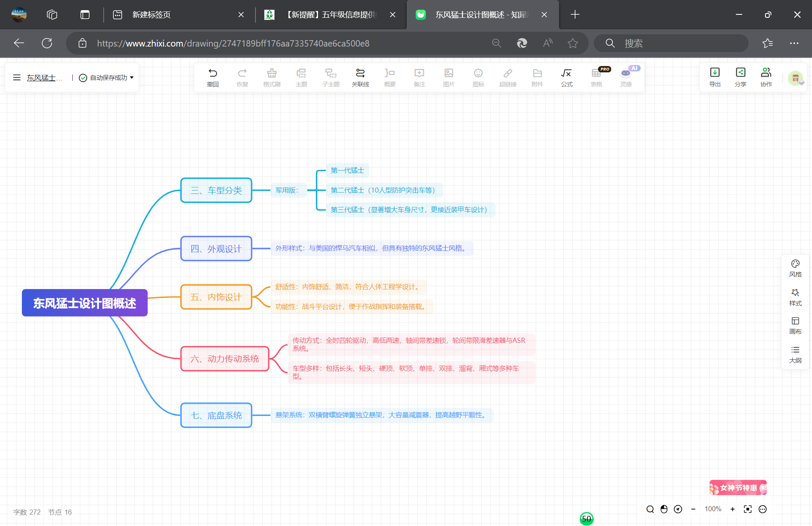Show the 大纲 outline view

pyautogui.click(x=795, y=355)
